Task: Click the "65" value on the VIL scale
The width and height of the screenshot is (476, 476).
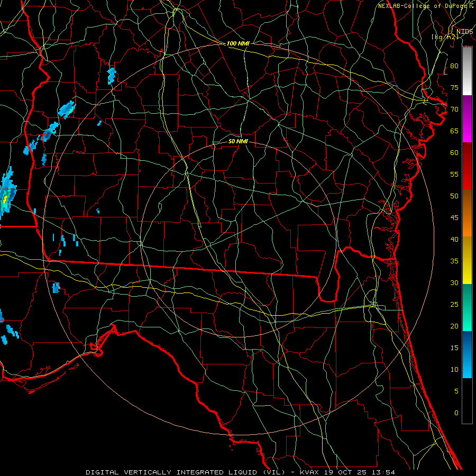Action: pyautogui.click(x=454, y=131)
